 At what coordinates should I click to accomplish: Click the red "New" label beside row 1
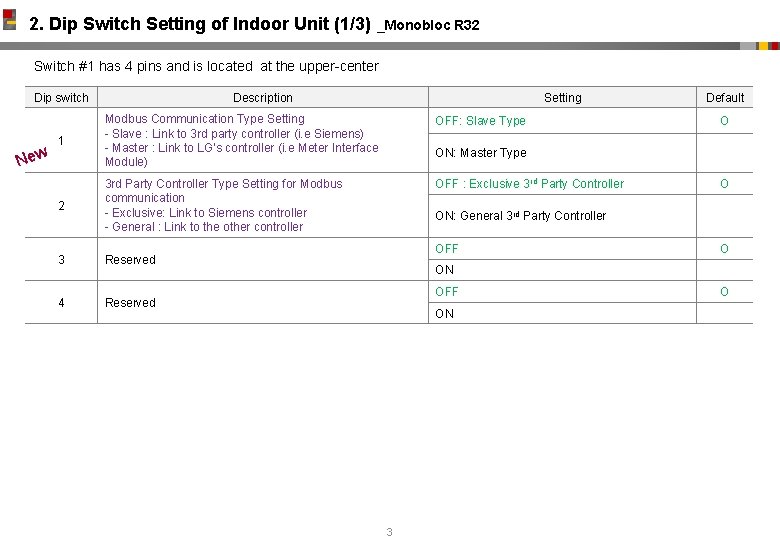pyautogui.click(x=32, y=155)
